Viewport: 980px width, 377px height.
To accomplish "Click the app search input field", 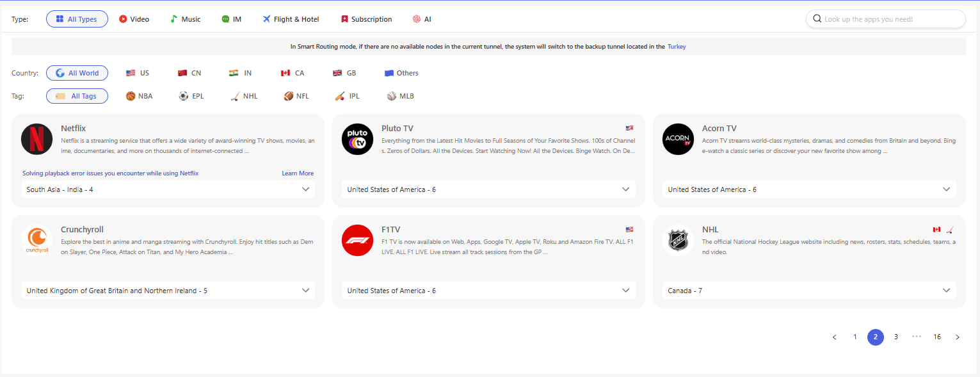I will pos(891,19).
